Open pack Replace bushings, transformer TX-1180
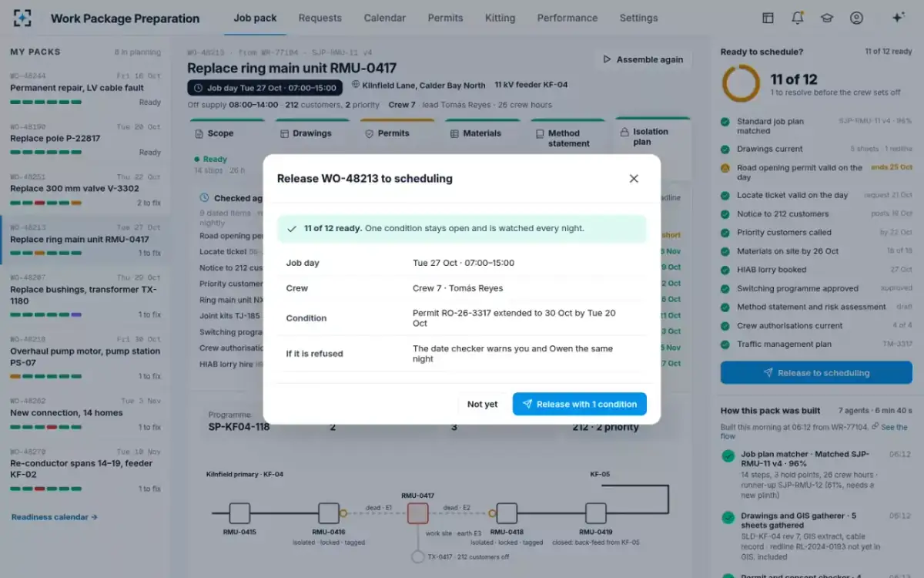924x578 pixels. tap(85, 296)
